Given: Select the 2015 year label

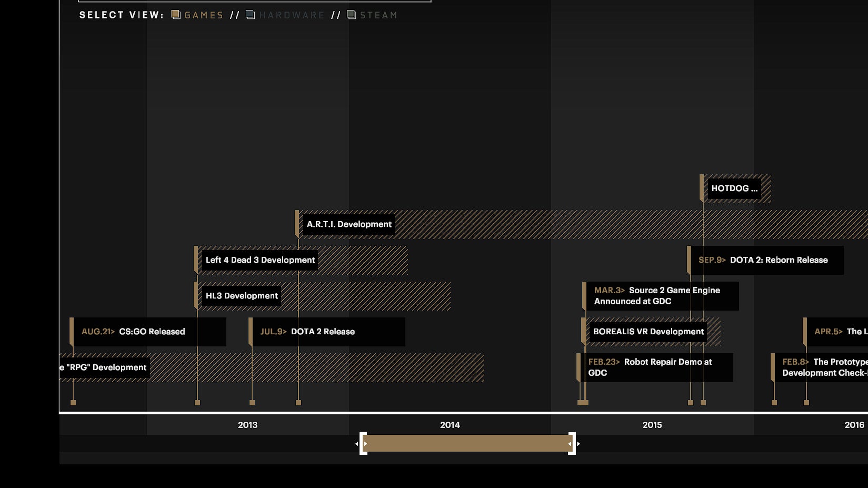Looking at the screenshot, I should pos(652,425).
